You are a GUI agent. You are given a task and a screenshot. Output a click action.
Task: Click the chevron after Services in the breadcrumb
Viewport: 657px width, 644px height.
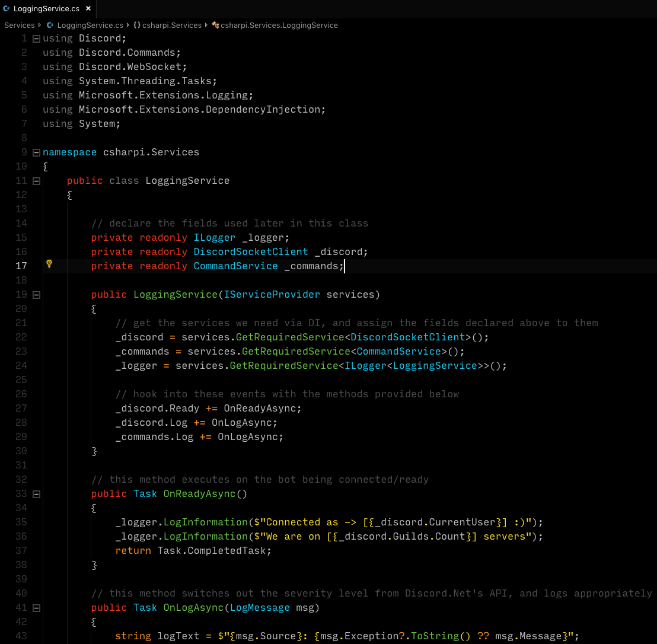[39, 25]
